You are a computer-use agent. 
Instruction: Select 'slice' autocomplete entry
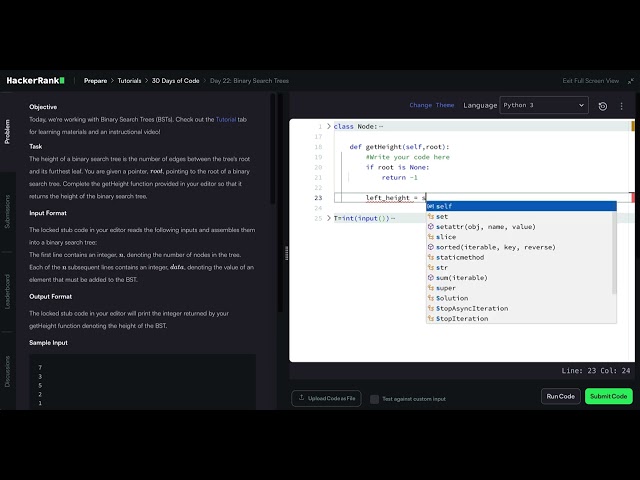[x=521, y=237]
